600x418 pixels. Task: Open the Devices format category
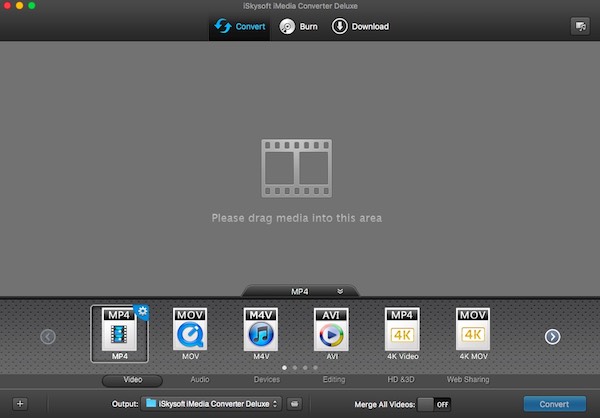266,380
